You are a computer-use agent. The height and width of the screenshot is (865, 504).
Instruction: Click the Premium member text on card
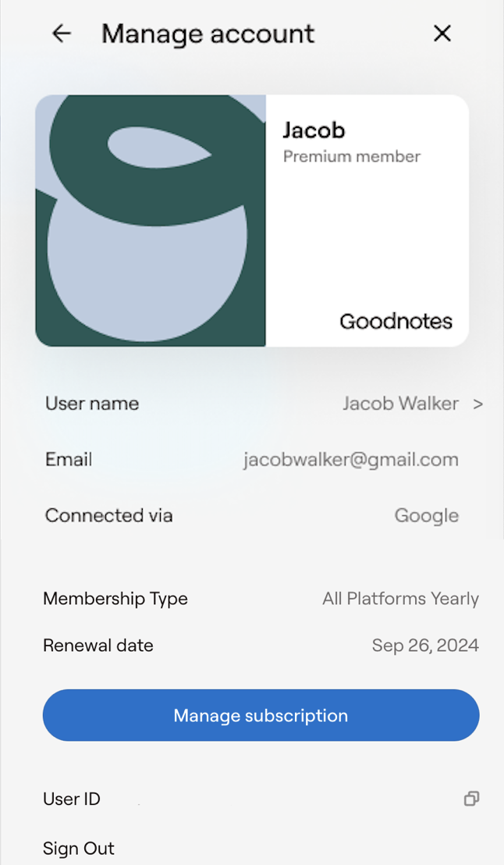pos(351,156)
